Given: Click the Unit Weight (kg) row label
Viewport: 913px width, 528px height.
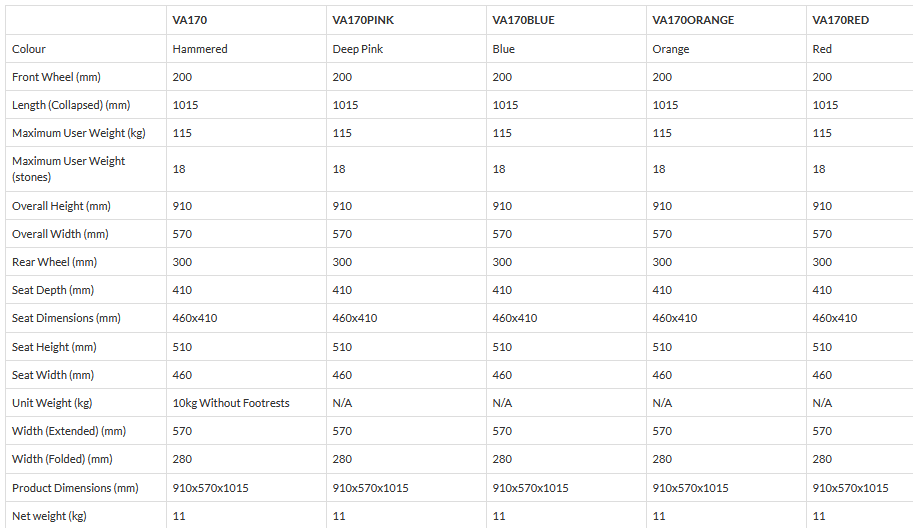Looking at the screenshot, I should click(52, 403).
